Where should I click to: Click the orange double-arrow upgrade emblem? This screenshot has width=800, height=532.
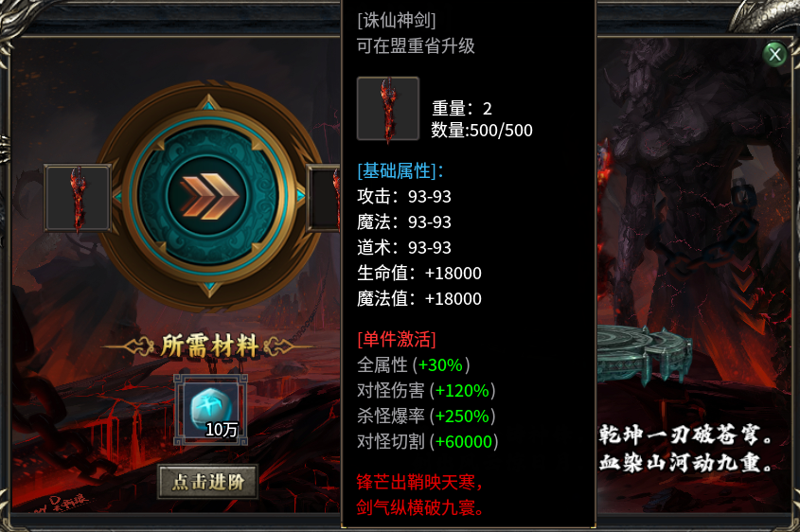(x=208, y=196)
